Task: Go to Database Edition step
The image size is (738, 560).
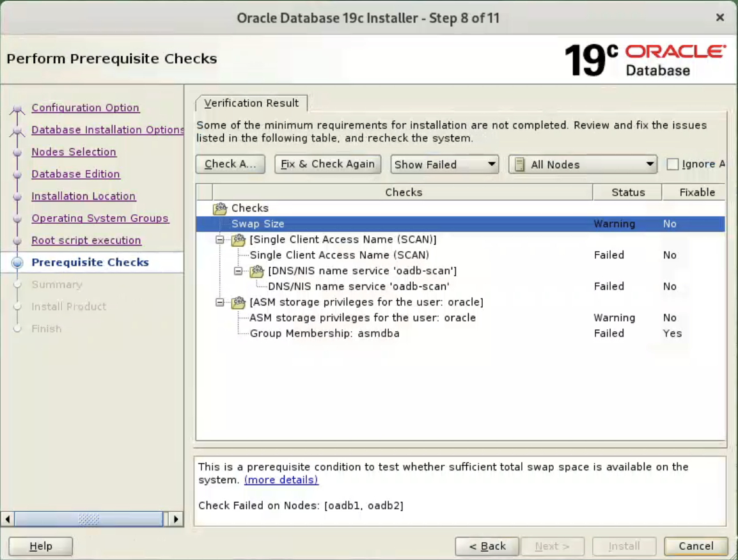Action: [x=75, y=174]
